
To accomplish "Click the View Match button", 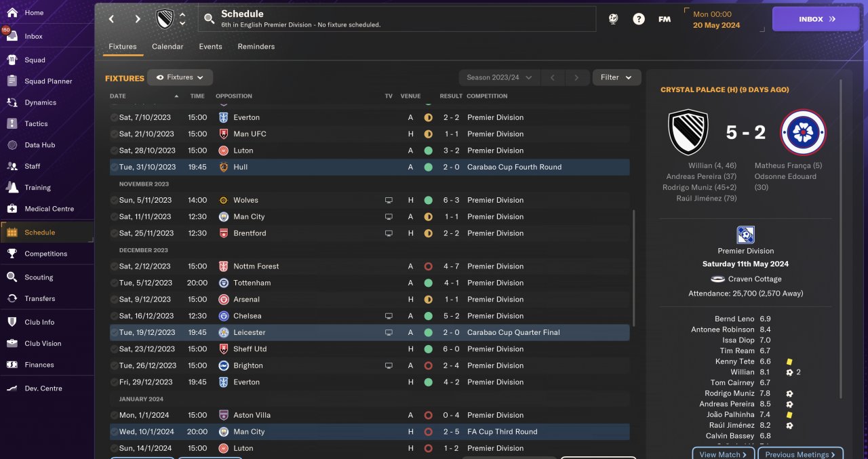I will coord(723,454).
